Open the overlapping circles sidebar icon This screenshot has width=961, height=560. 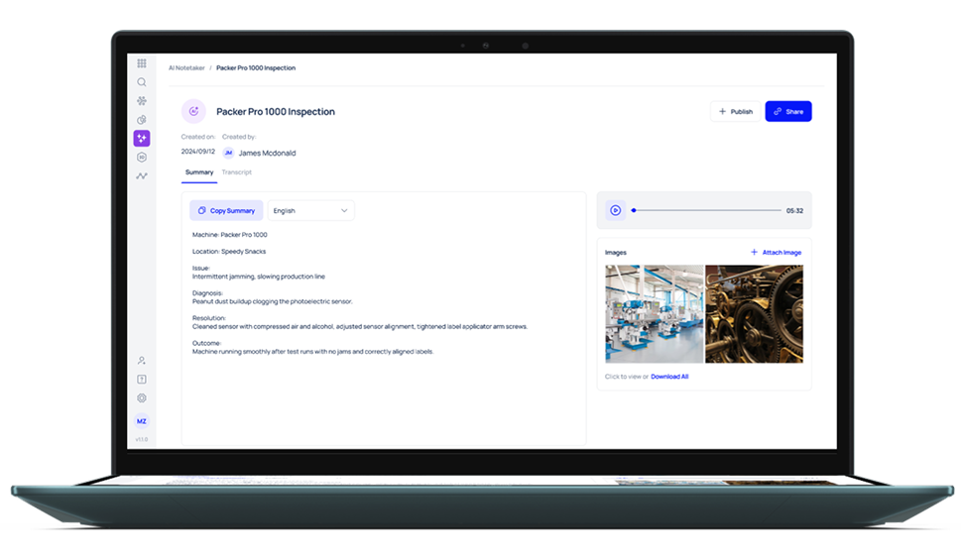142,120
